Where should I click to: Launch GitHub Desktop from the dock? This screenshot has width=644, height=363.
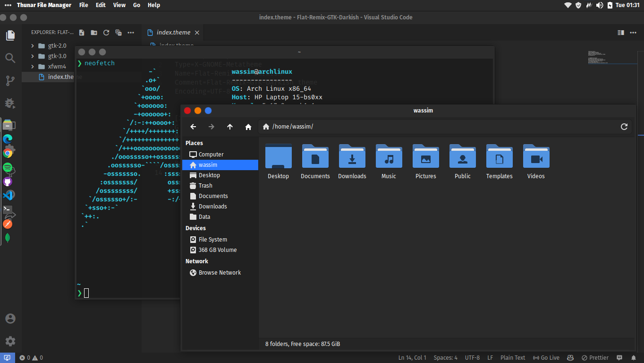(8, 181)
